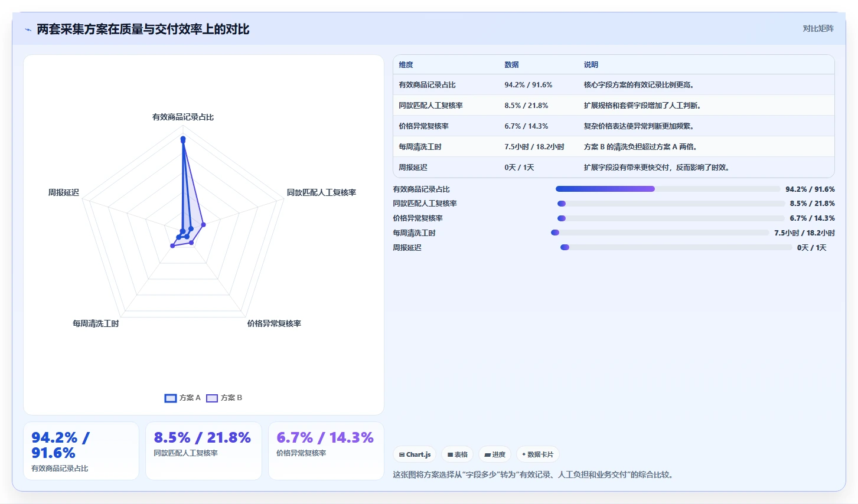
Task: Click the progress row label 同款匹配人工复核率
Action: tap(425, 204)
